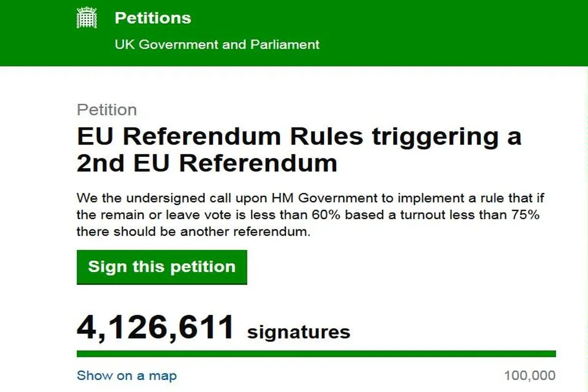Click the green signature progress bar
Viewport: 588px width, 392px height.
(316, 354)
